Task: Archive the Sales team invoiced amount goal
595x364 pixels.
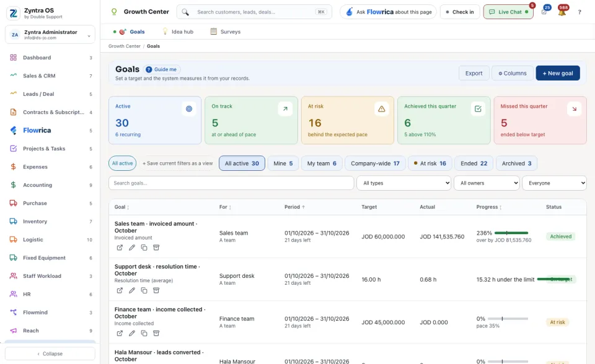Action: [x=156, y=248]
